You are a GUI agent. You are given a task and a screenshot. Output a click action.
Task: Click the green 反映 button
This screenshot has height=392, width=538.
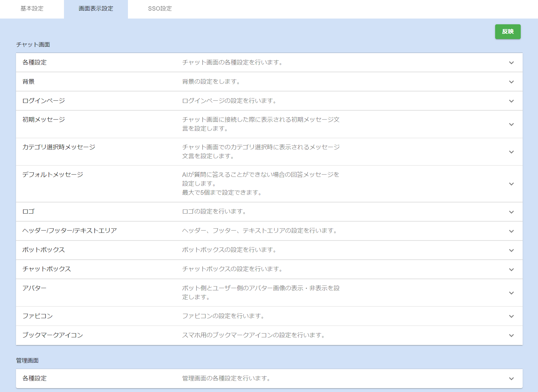click(508, 32)
